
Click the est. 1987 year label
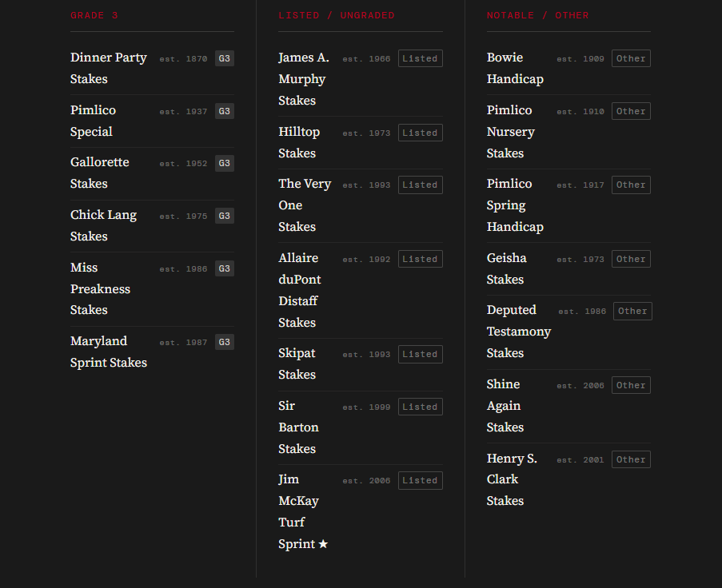pyautogui.click(x=183, y=342)
